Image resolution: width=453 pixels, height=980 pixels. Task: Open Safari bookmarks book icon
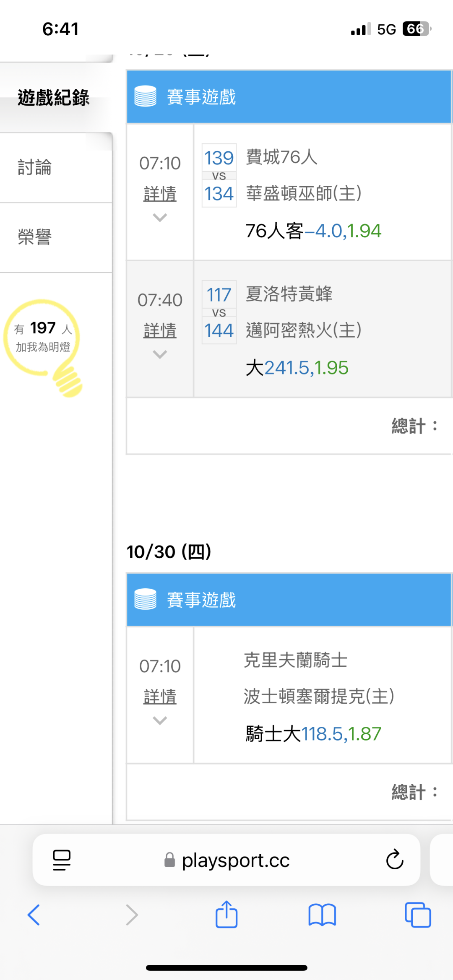(322, 915)
